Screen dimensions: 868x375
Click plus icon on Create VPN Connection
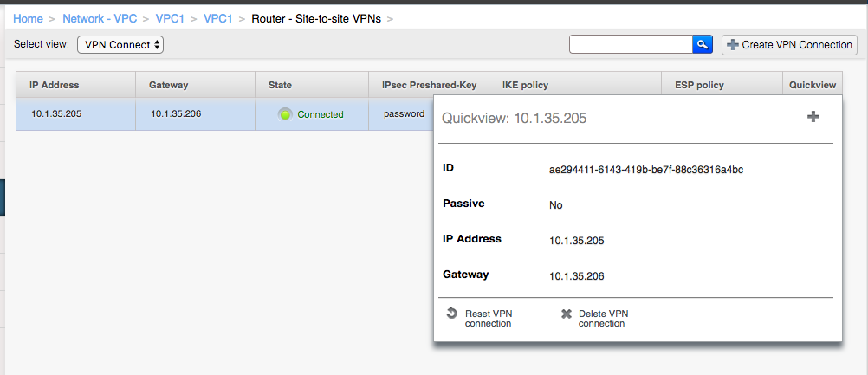click(732, 45)
